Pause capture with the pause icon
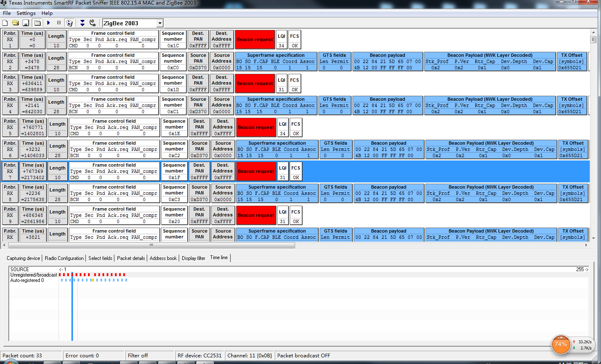 [x=59, y=23]
